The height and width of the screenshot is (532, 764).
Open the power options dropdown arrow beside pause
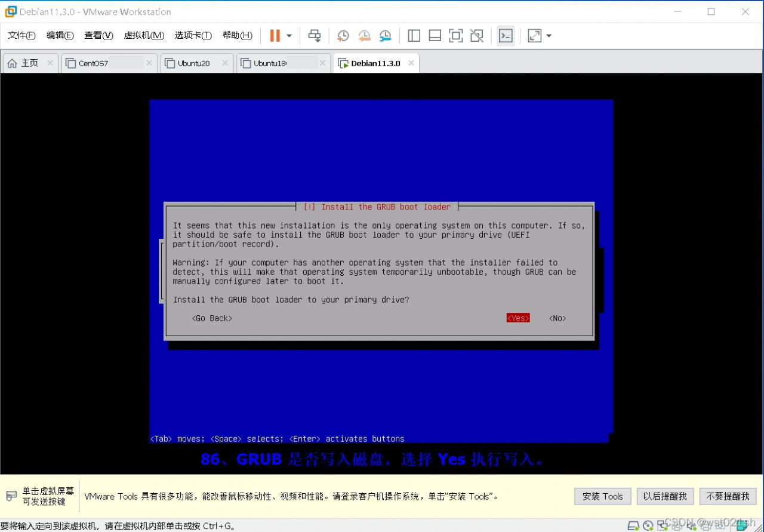[289, 36]
